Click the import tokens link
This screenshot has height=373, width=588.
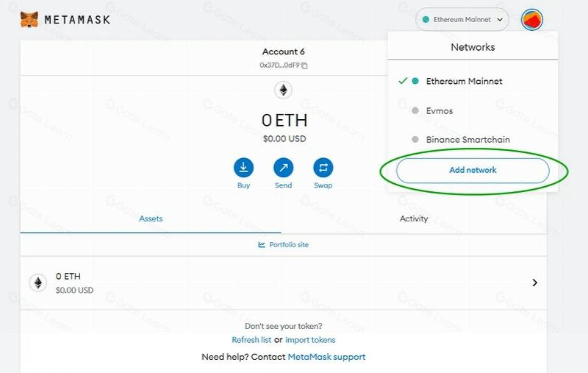(310, 340)
